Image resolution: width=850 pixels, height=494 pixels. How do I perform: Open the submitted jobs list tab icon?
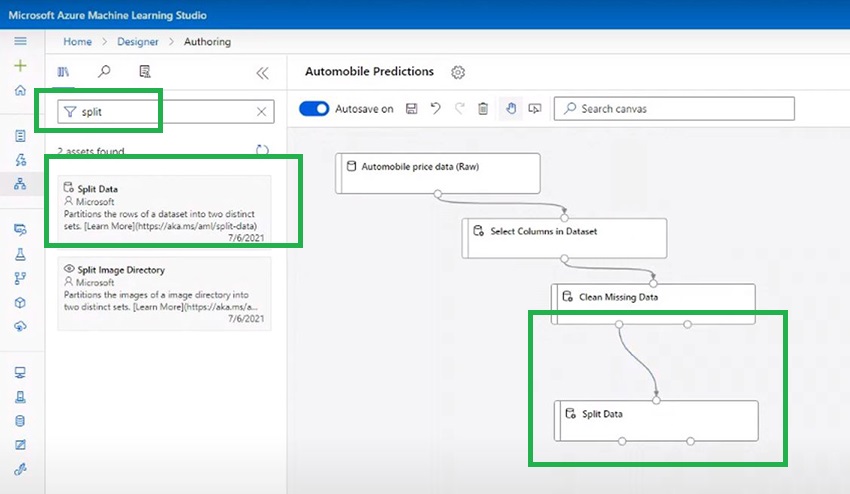pos(145,72)
